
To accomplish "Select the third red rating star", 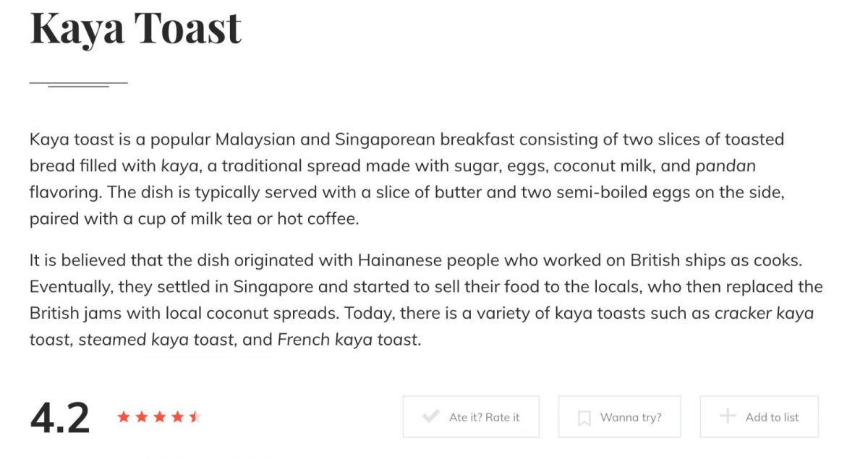I will 159,416.
